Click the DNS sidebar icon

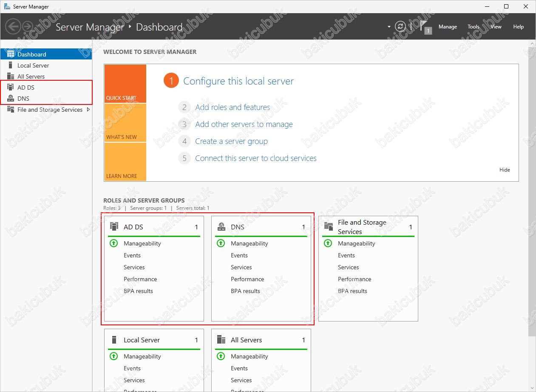(x=11, y=98)
